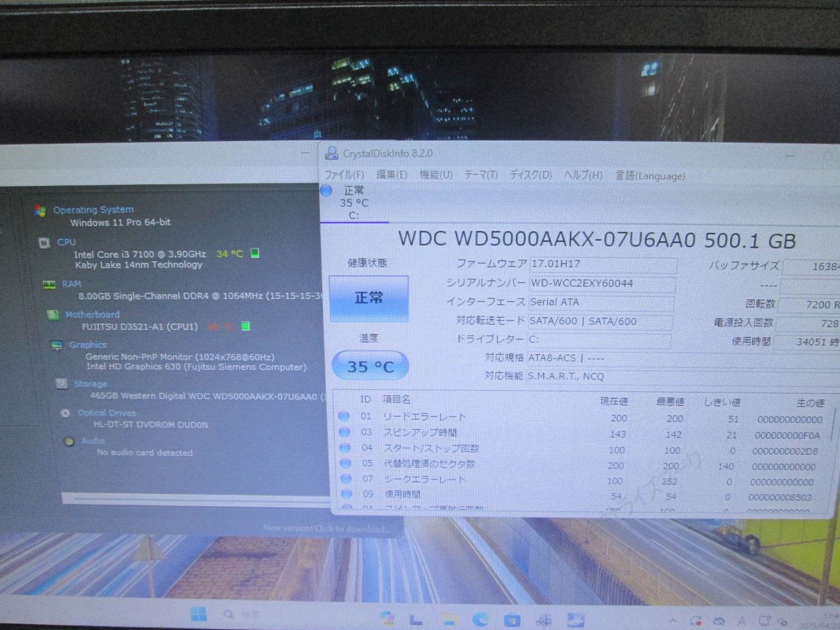Click the 生の値 column header

pyautogui.click(x=811, y=403)
